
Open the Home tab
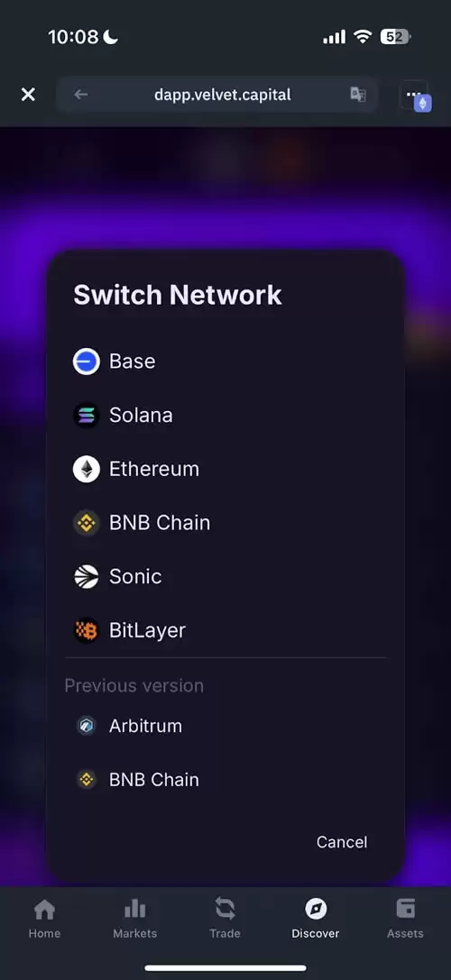[x=44, y=918]
